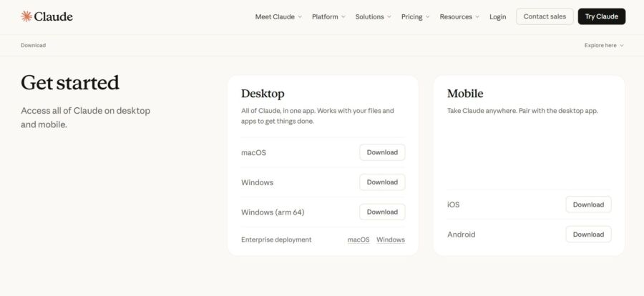Image resolution: width=644 pixels, height=296 pixels.
Task: Open the Explore here dropdown
Action: [x=604, y=45]
